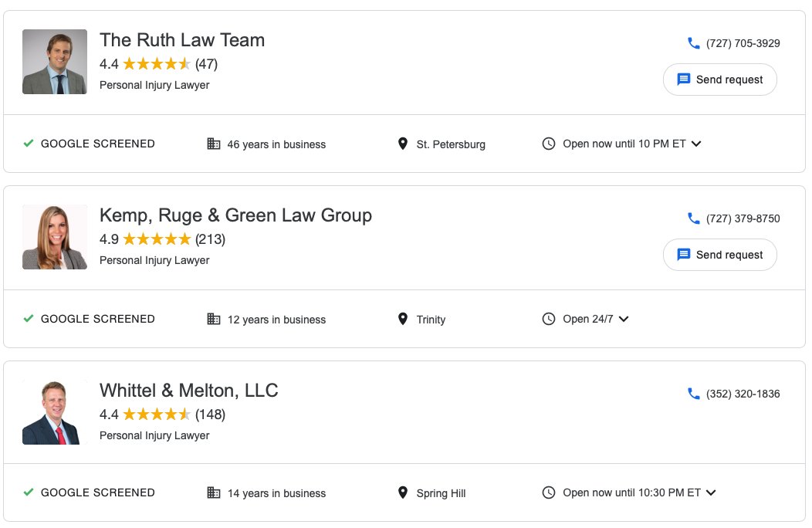Open Kemp, Ruge & Green Law Group photo
The height and width of the screenshot is (528, 812).
[54, 237]
